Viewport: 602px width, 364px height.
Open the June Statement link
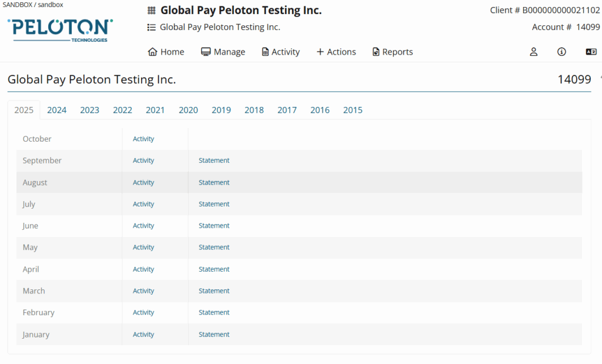[214, 226]
